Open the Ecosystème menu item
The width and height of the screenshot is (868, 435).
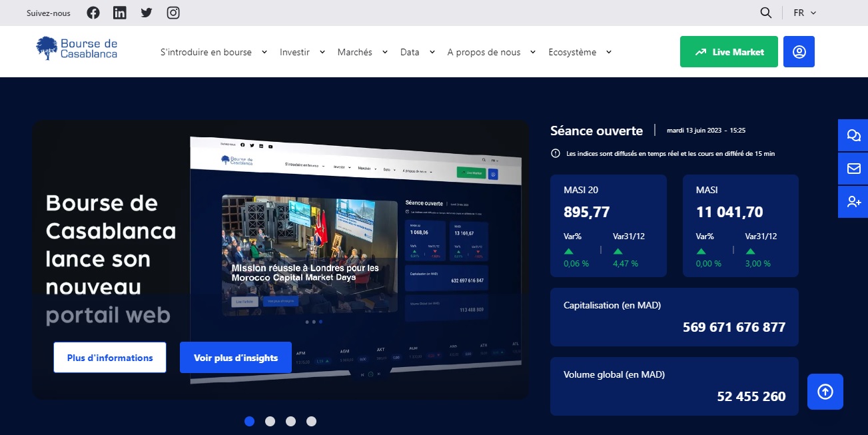point(579,52)
